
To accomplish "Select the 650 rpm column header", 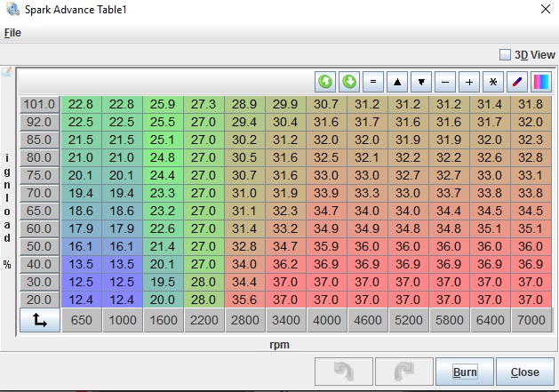I will pyautogui.click(x=82, y=320).
